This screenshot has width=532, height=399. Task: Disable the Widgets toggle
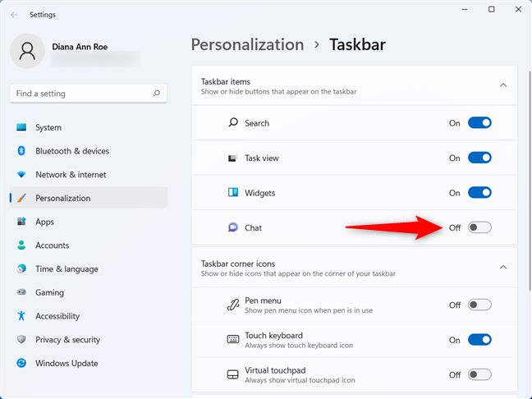[x=479, y=193]
